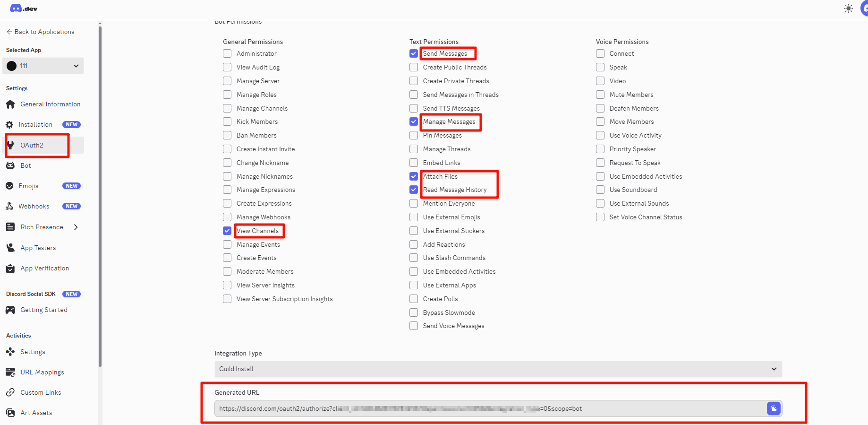
Task: Click the Installation gear icon
Action: coord(9,125)
